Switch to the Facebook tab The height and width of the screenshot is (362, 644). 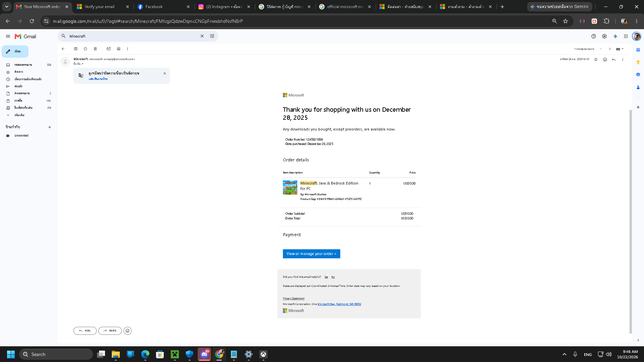point(163,7)
